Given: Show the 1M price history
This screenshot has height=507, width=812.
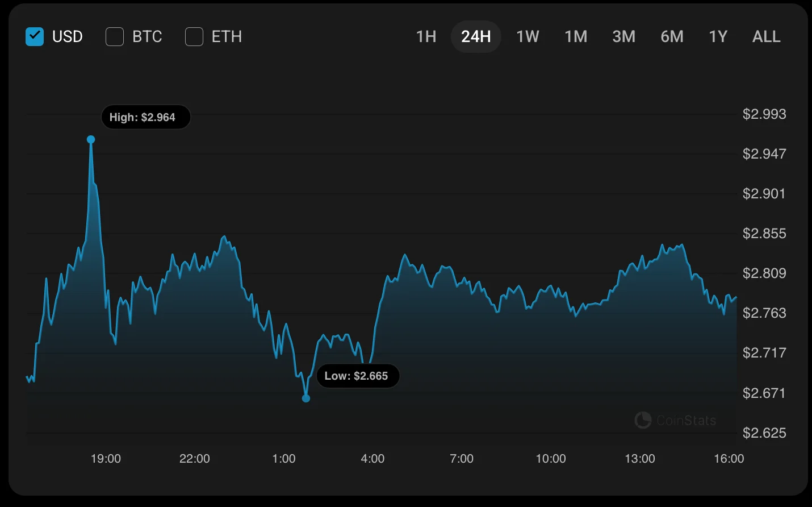Looking at the screenshot, I should (576, 37).
